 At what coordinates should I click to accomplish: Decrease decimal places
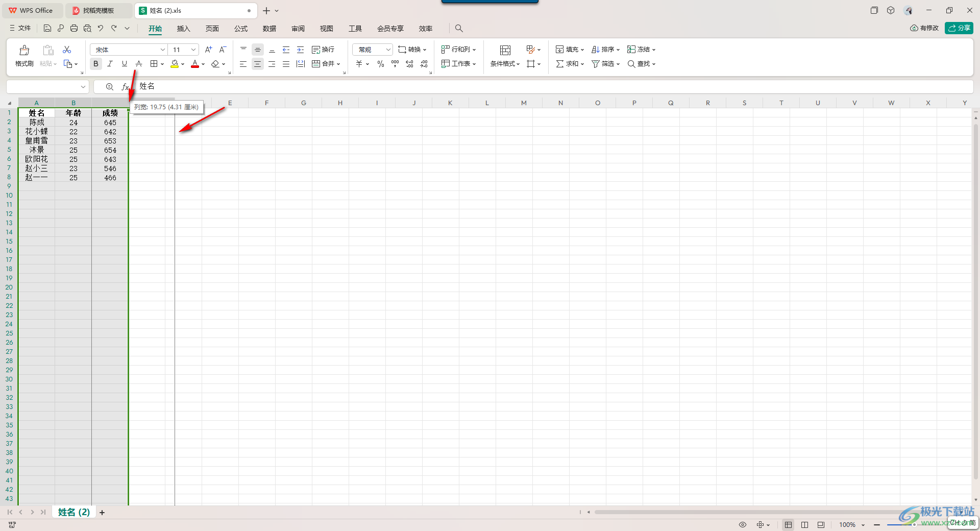424,64
